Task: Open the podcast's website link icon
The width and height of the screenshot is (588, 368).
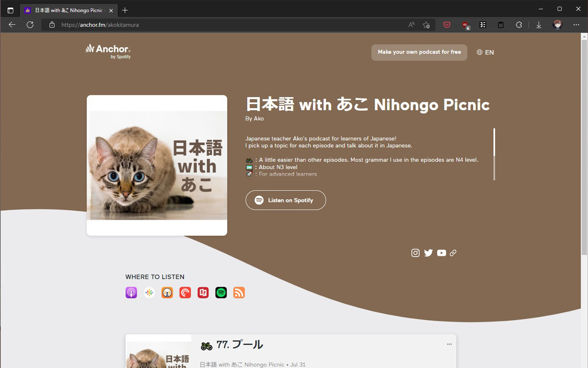Action: 453,253
